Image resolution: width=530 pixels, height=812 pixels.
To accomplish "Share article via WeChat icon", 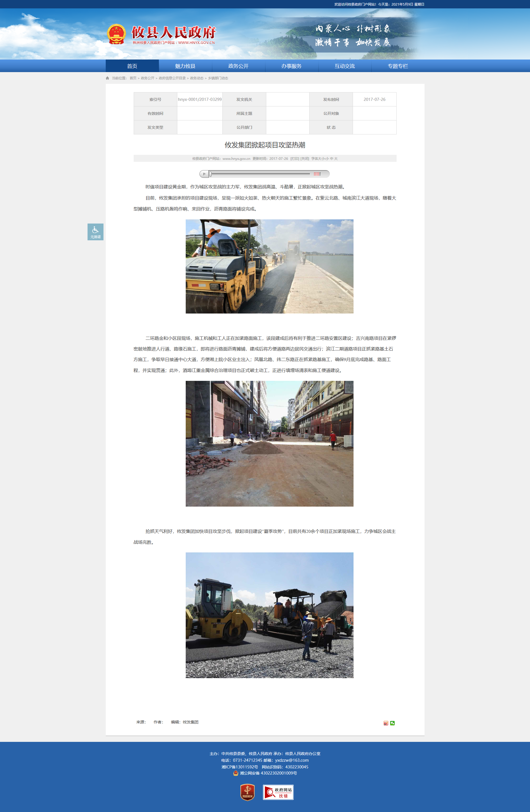I will pyautogui.click(x=392, y=723).
